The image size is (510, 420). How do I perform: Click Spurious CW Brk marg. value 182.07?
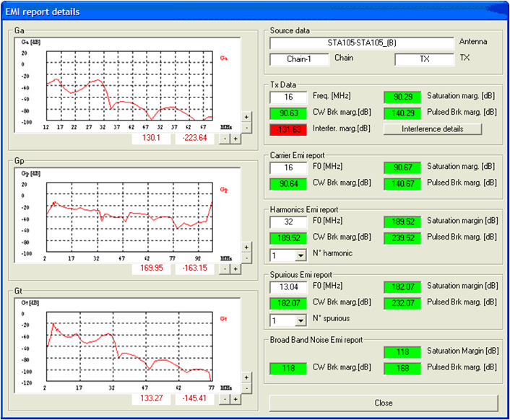288,303
